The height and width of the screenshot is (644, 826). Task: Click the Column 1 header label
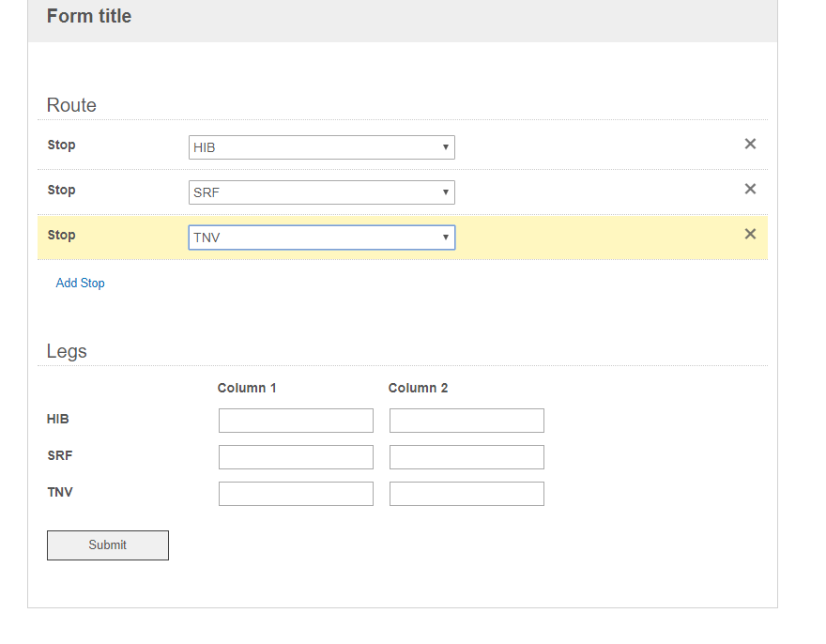[247, 388]
